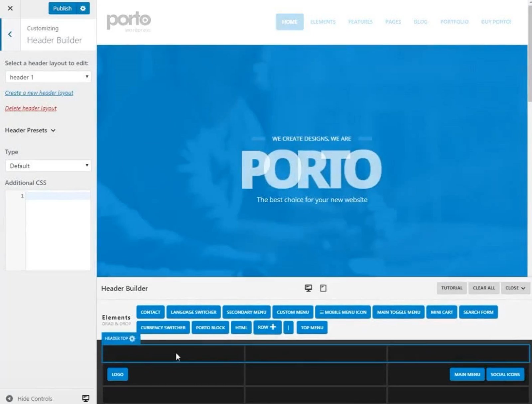Open the Type dropdown set to Default
532x404 pixels.
point(48,166)
